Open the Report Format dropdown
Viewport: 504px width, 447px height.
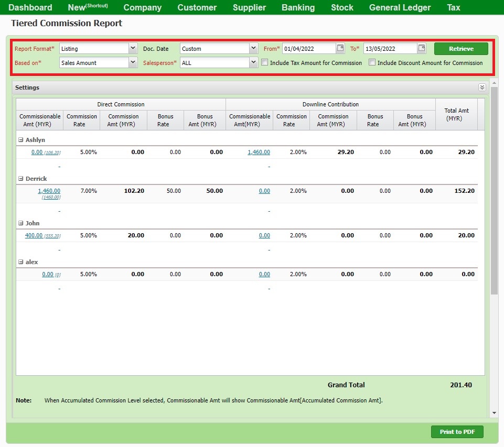[x=133, y=48]
